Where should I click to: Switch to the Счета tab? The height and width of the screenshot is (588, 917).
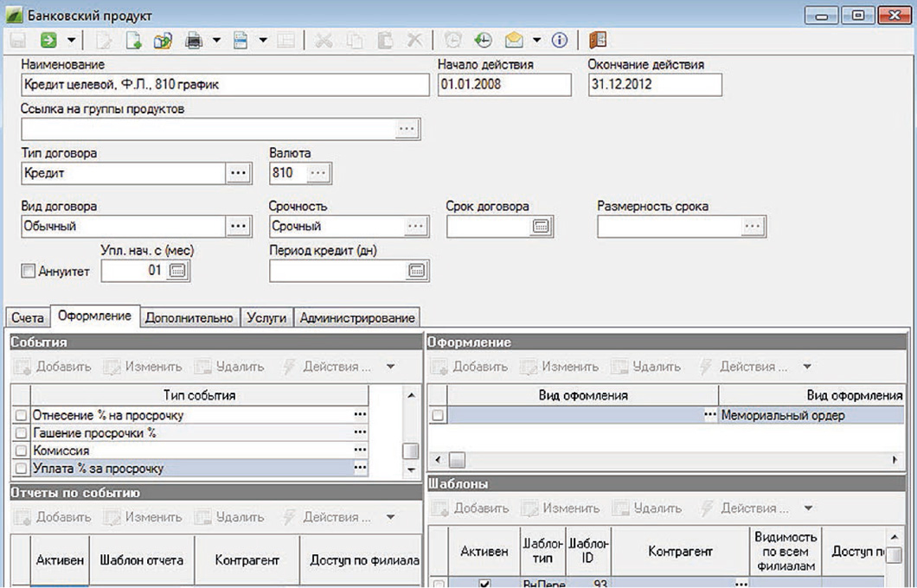coord(28,318)
